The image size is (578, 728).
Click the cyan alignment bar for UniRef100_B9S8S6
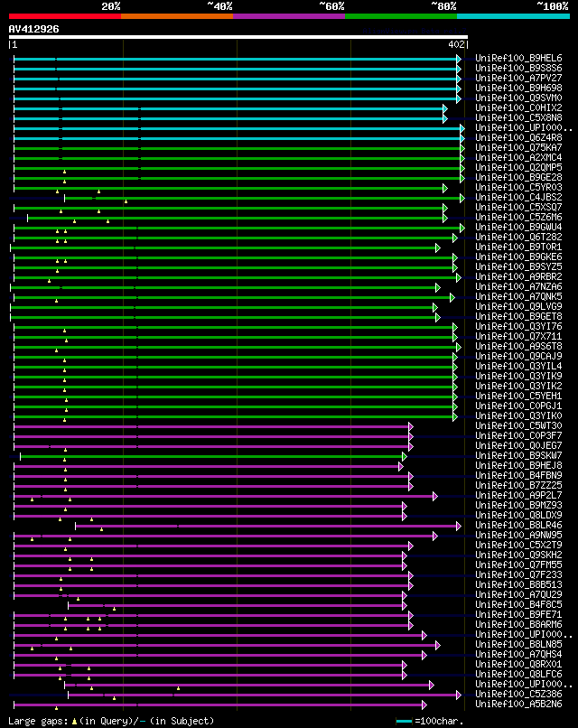pos(236,69)
